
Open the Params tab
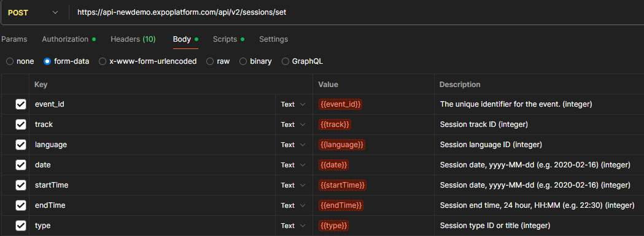click(14, 39)
